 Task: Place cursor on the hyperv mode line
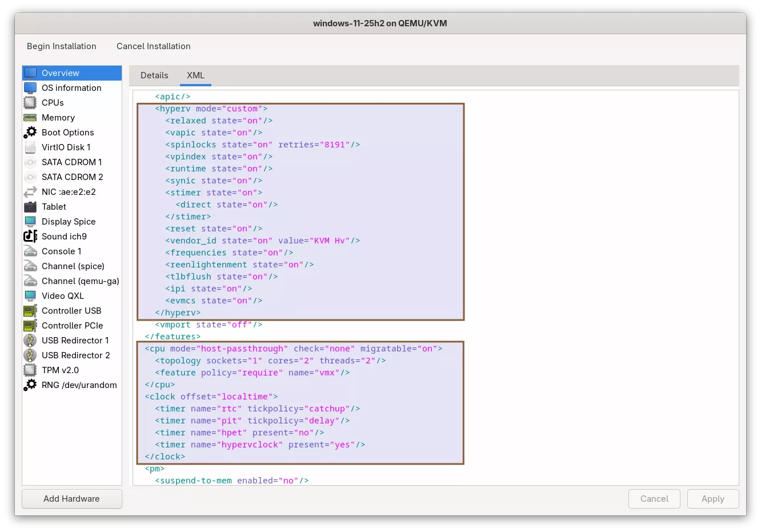tap(211, 109)
